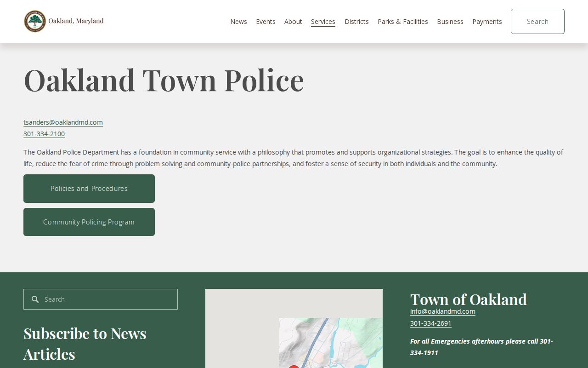Click the police department description paragraph
Screen dimensions: 588x368
point(293,158)
